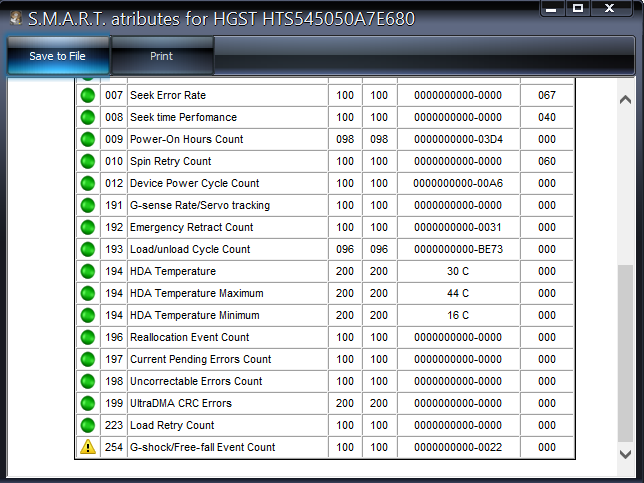Select 'Load/unload Cycle Count' text
Viewport: 644px width, 483px height.
pyautogui.click(x=190, y=249)
